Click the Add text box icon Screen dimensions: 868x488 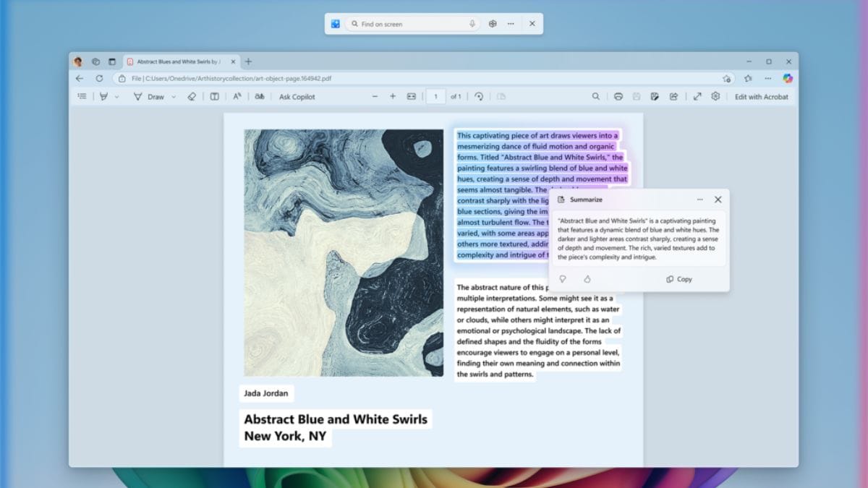coord(214,96)
